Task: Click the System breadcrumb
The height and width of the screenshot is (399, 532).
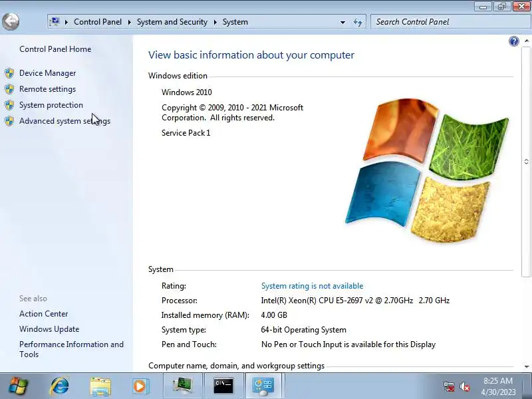Action: [x=235, y=22]
